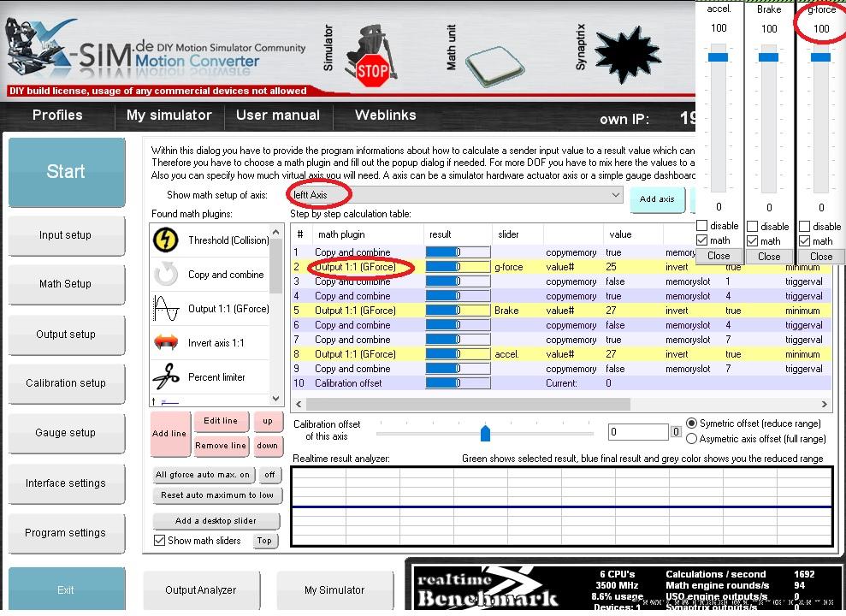Select the Threshold (Collision) plugin icon
The image size is (846, 616).
pos(166,240)
